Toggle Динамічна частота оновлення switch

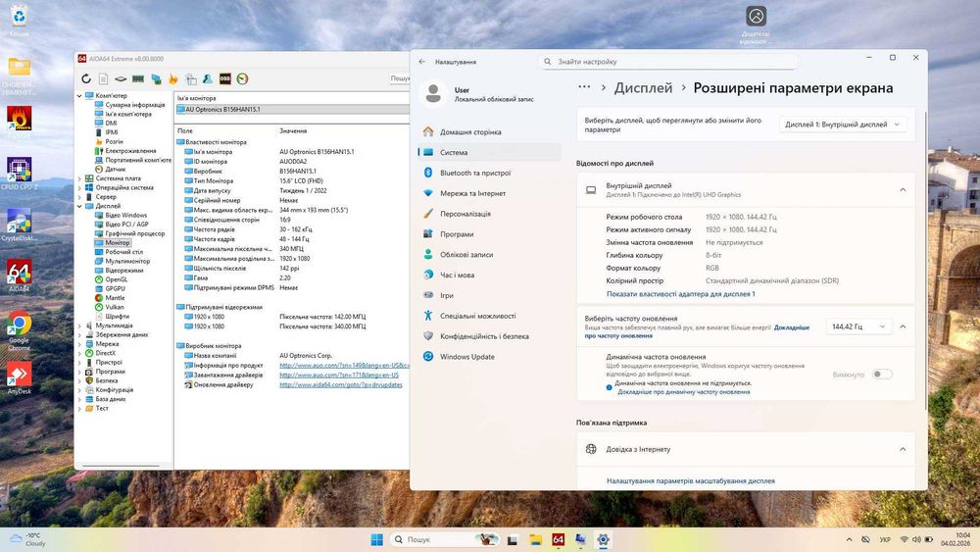click(882, 375)
